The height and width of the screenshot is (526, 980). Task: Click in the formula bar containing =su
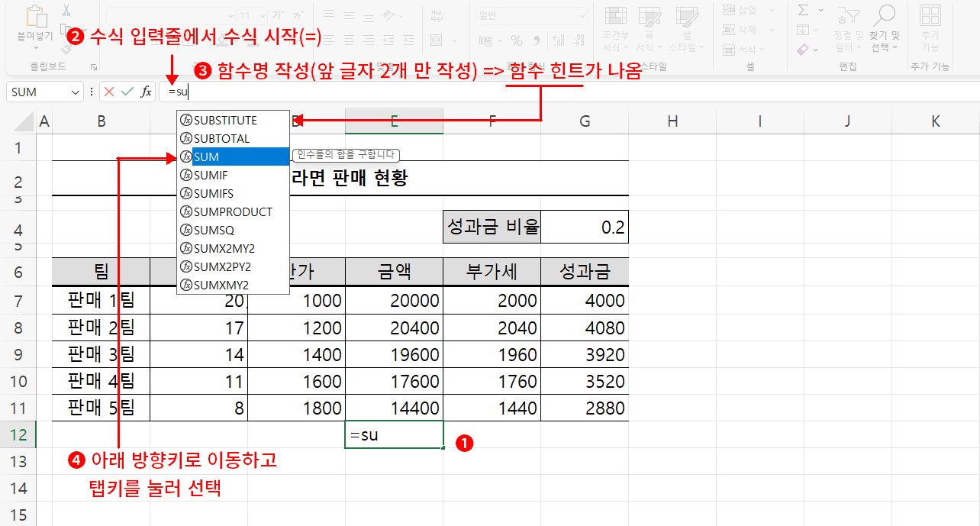click(569, 92)
